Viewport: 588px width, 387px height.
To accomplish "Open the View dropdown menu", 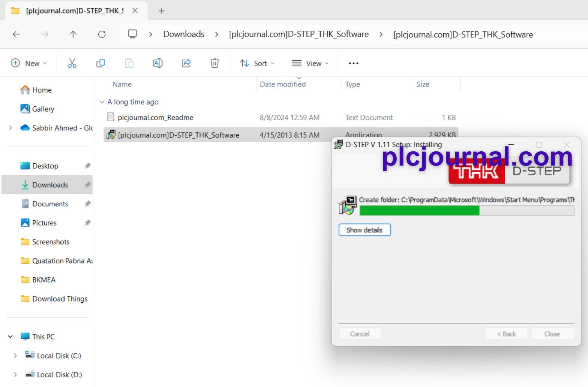I will 310,63.
